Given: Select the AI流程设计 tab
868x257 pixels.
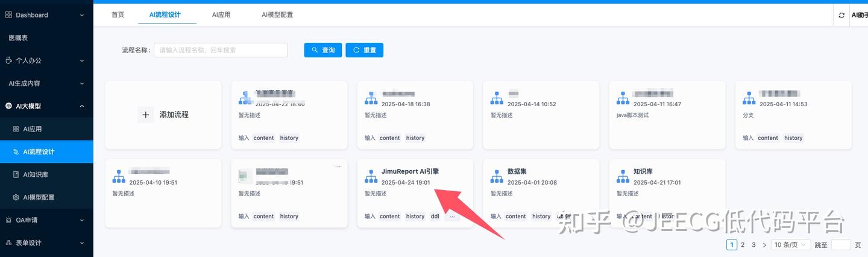Looking at the screenshot, I should [165, 14].
